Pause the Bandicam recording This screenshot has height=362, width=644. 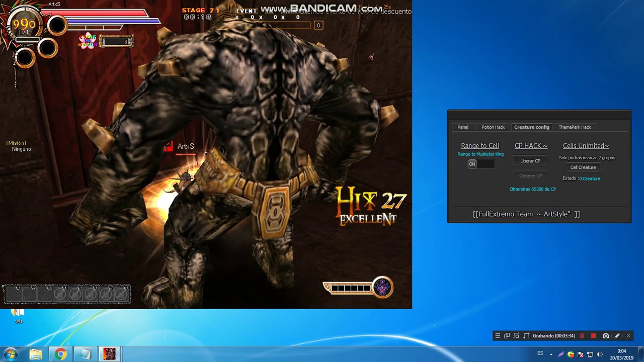click(582, 336)
